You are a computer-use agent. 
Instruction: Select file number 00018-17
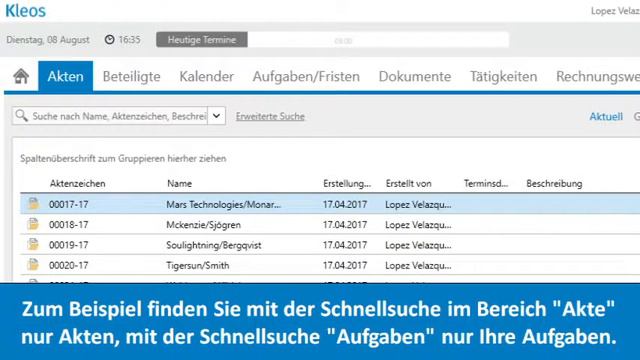pyautogui.click(x=69, y=225)
